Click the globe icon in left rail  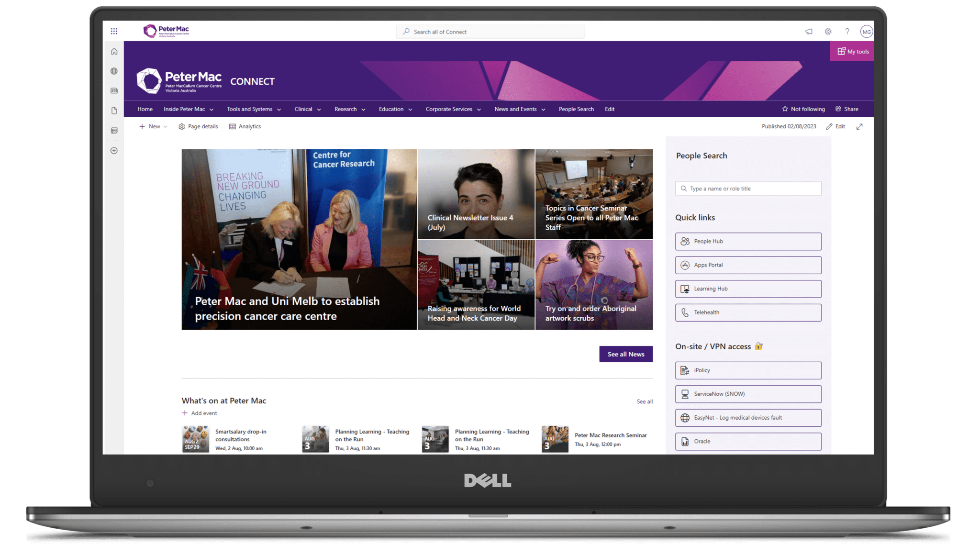tap(114, 71)
